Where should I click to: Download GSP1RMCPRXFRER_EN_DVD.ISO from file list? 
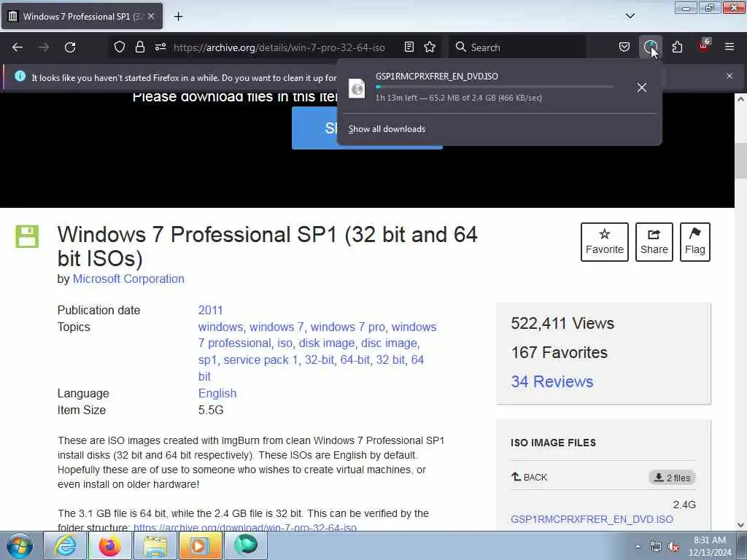[592, 519]
